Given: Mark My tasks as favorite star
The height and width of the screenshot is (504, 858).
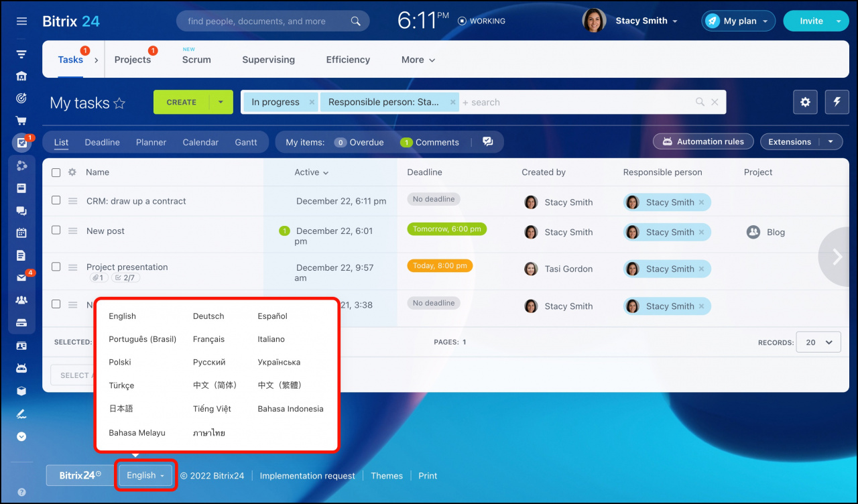Looking at the screenshot, I should (x=119, y=103).
